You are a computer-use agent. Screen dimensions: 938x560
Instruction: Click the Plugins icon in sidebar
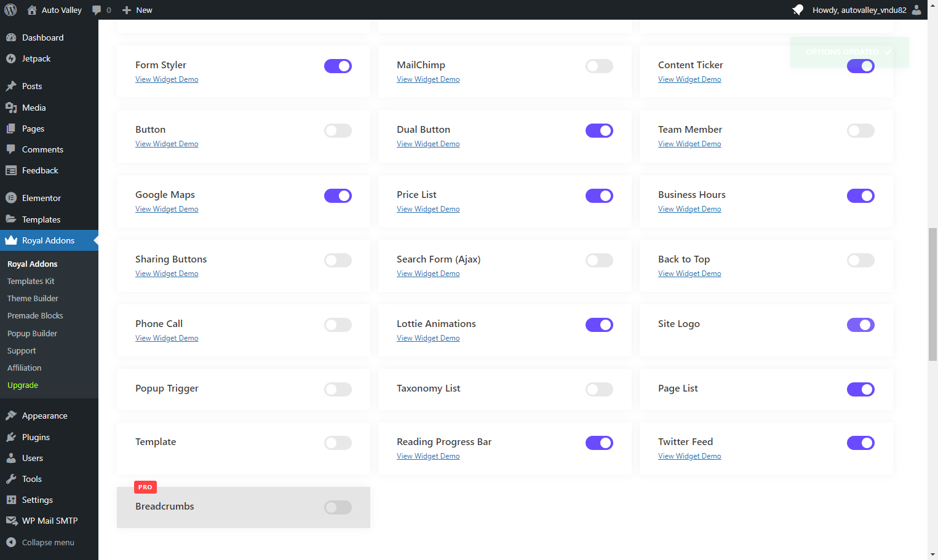[x=11, y=437]
